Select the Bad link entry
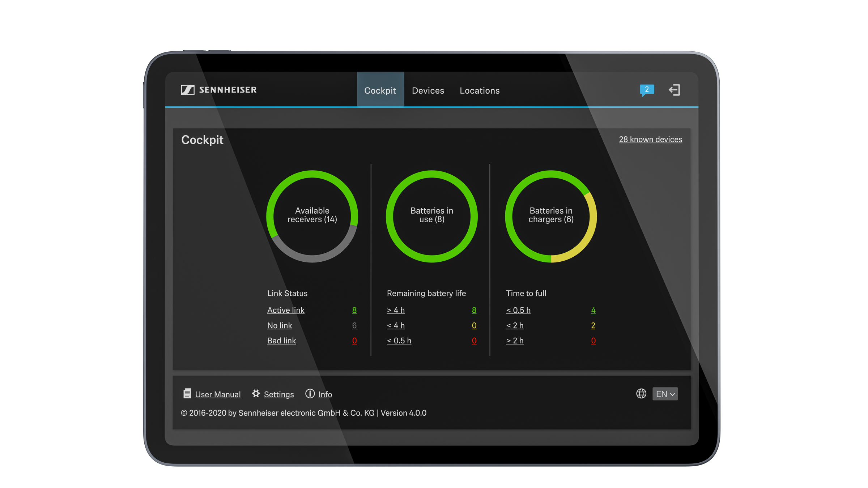Viewport: 868px width, 488px height. point(281,341)
